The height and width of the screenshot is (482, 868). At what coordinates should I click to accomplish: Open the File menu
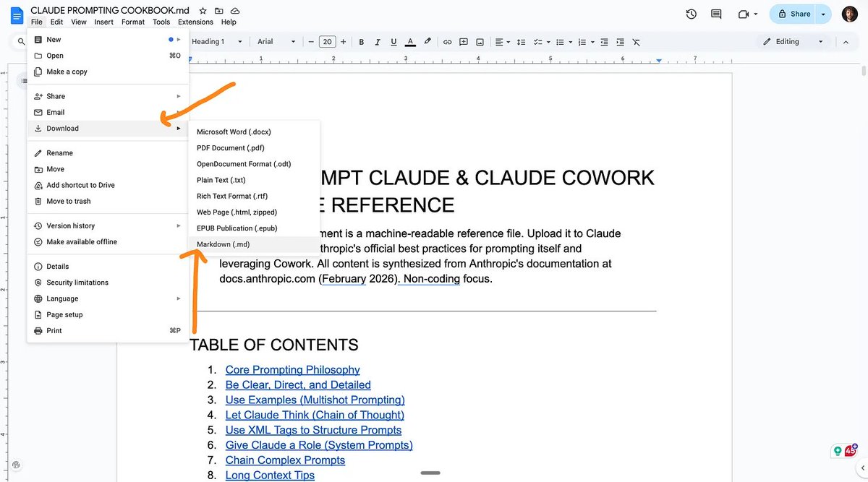pos(36,22)
